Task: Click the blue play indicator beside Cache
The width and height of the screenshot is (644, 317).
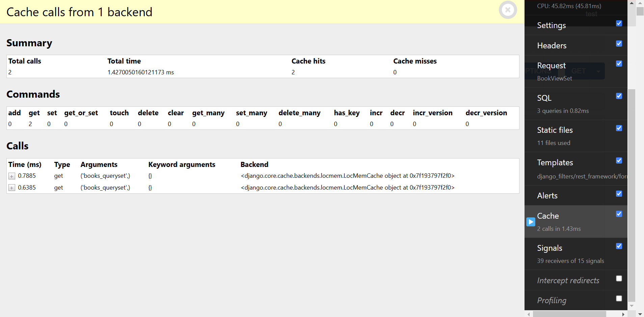Action: click(x=531, y=222)
